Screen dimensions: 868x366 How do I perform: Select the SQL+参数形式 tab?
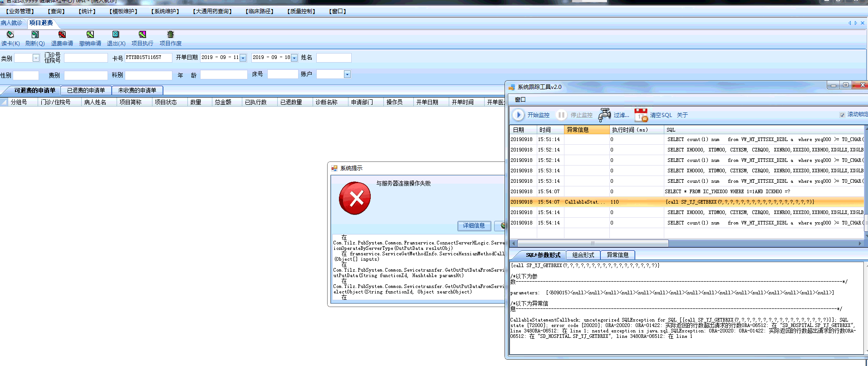[x=543, y=255]
